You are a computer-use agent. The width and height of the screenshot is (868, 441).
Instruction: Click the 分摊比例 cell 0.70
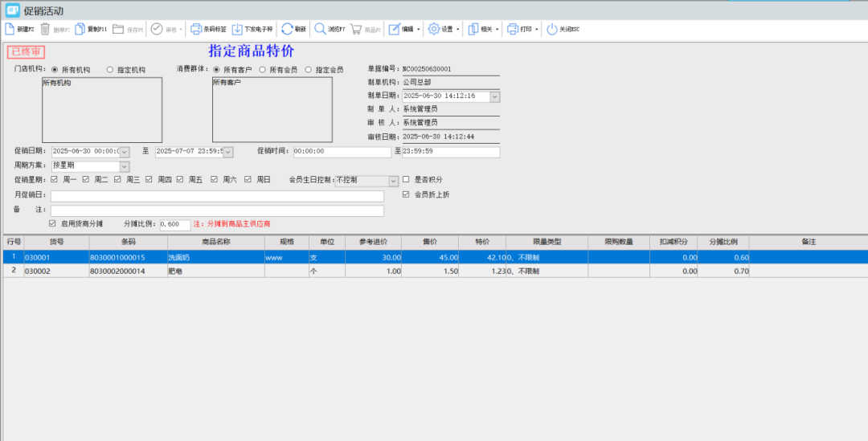pyautogui.click(x=723, y=272)
